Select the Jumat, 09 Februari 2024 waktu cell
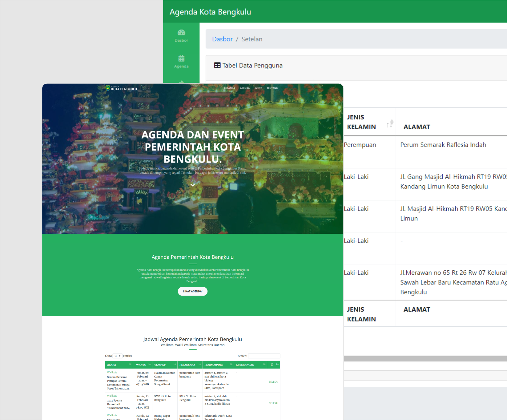Image resolution: width=507 pixels, height=420 pixels. pos(143,378)
